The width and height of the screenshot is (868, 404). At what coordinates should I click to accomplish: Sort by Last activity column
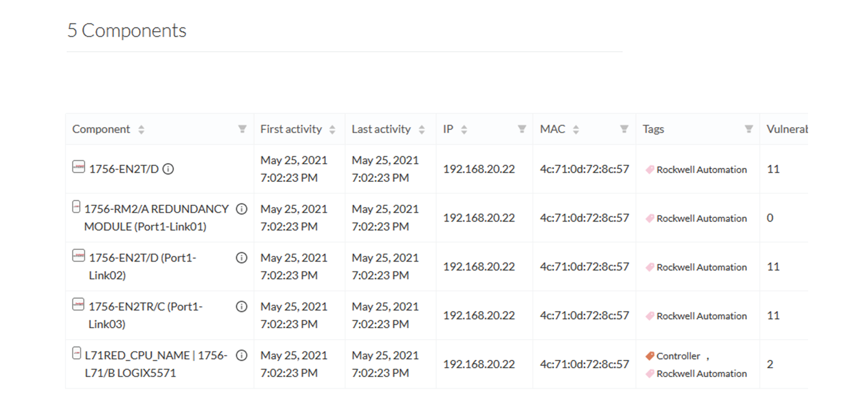click(x=422, y=130)
